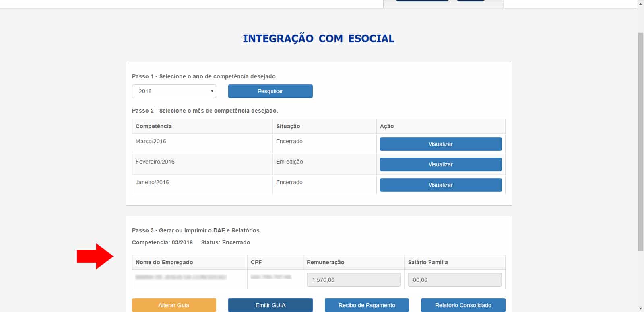Open the 2016 year selection dropdown
This screenshot has height=312, width=644.
pyautogui.click(x=174, y=91)
